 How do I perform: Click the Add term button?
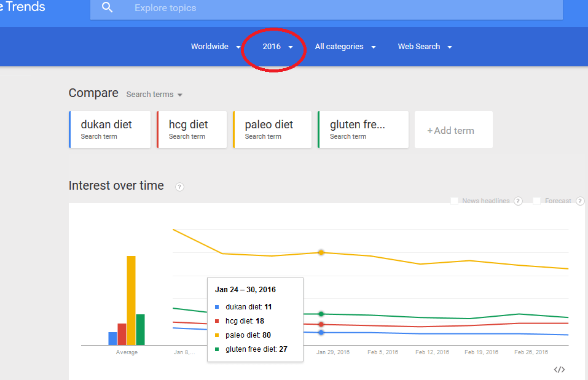coord(454,130)
